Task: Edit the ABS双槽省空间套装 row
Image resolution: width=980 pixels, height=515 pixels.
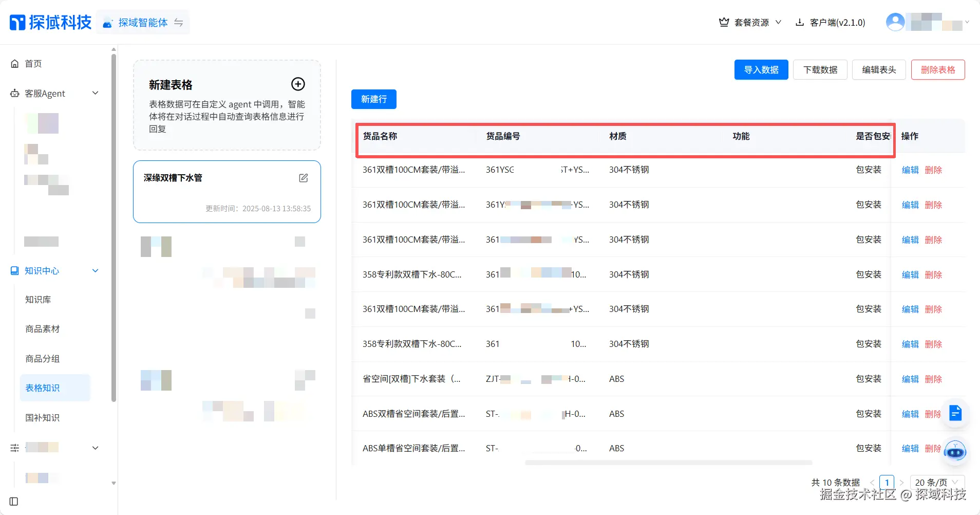Action: click(x=910, y=414)
